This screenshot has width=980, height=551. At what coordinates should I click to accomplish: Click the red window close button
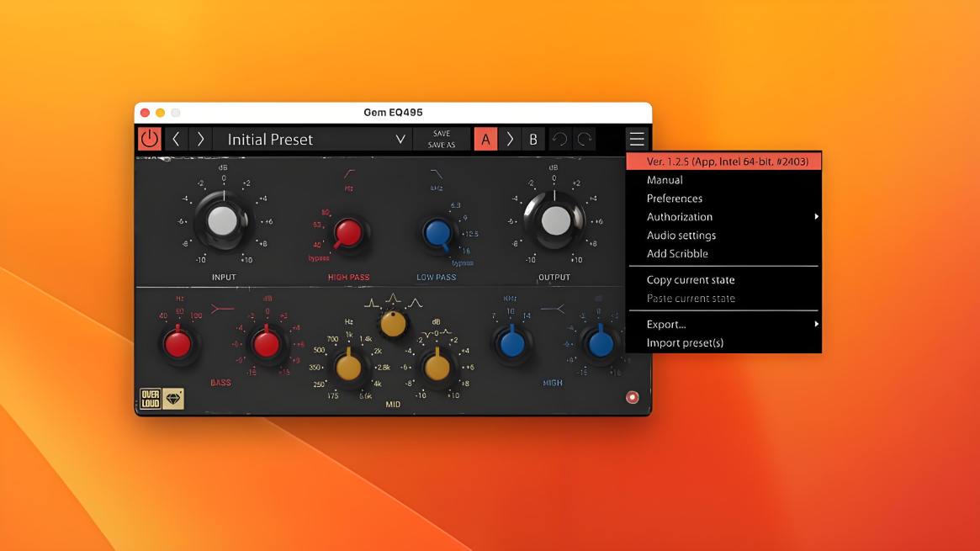tap(145, 113)
